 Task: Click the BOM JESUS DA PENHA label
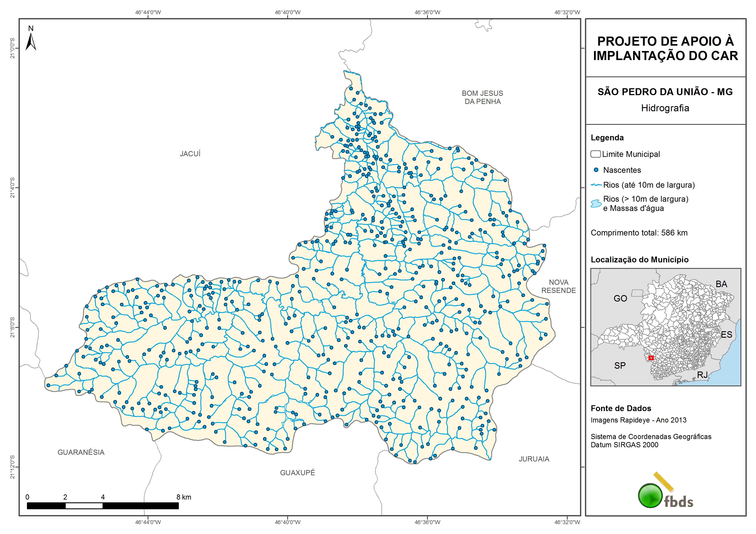click(482, 97)
